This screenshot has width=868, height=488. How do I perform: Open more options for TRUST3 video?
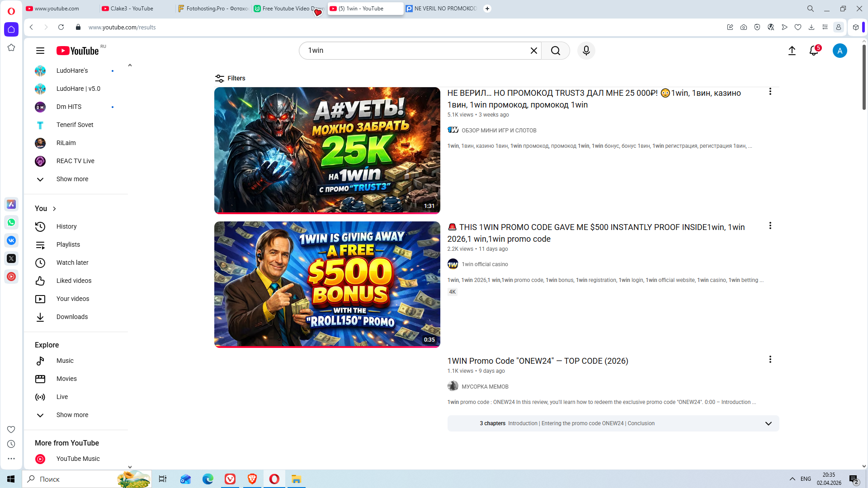tap(770, 92)
